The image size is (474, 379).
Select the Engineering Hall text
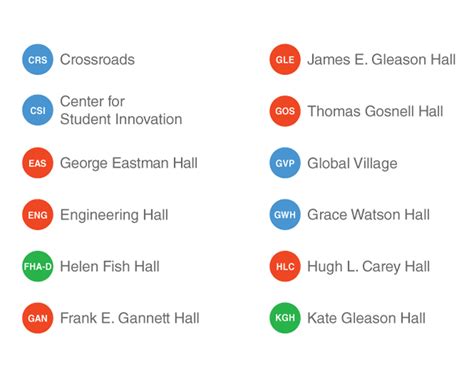[114, 215]
